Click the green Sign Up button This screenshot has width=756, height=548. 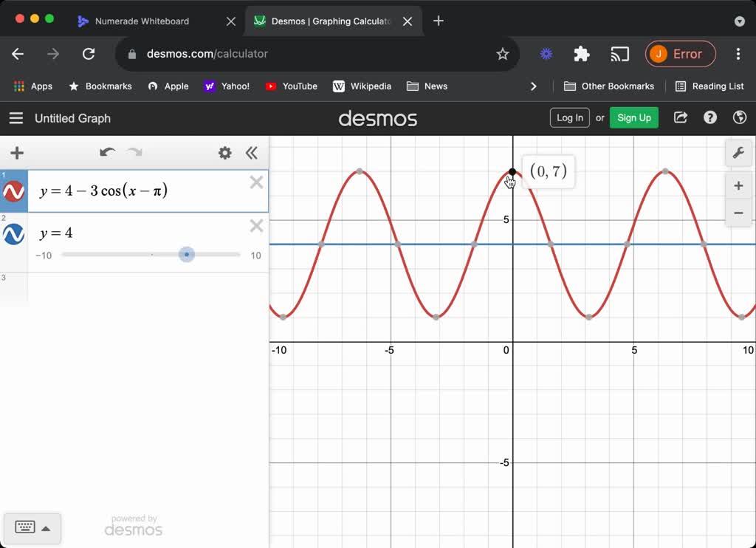pyautogui.click(x=633, y=117)
